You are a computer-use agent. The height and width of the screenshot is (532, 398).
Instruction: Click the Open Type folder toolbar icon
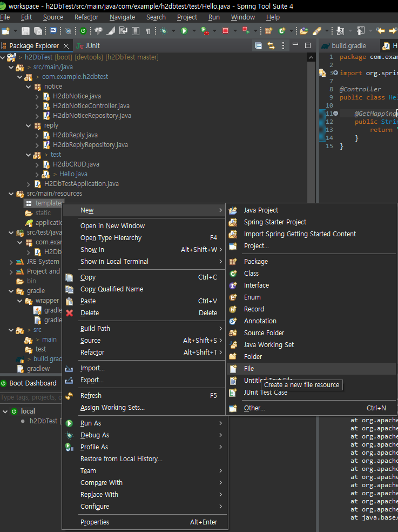click(x=303, y=31)
